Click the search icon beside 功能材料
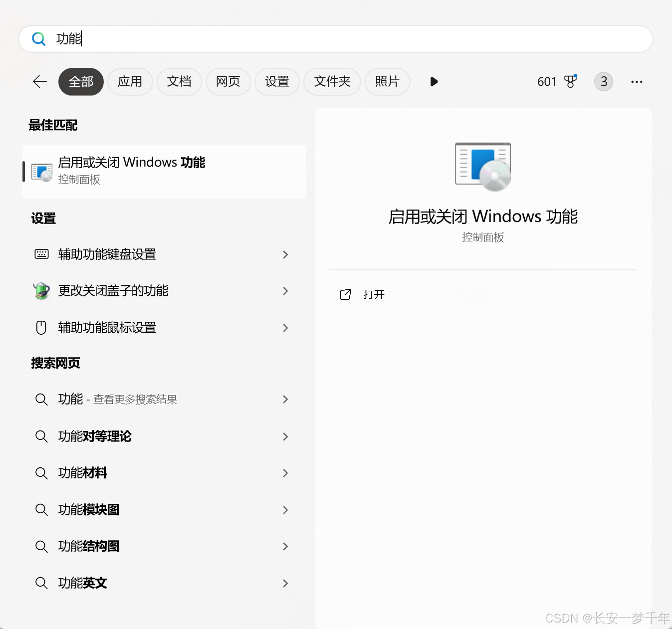Screen dimensions: 672x629 point(41,473)
